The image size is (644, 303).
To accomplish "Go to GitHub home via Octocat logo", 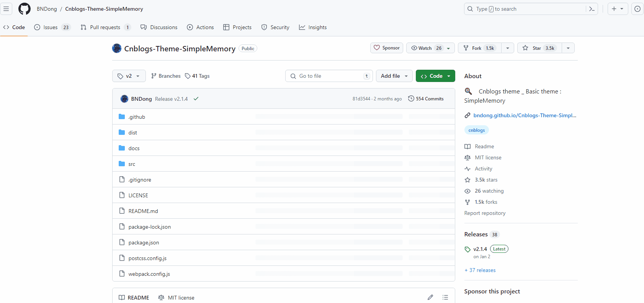I will 25,9.
